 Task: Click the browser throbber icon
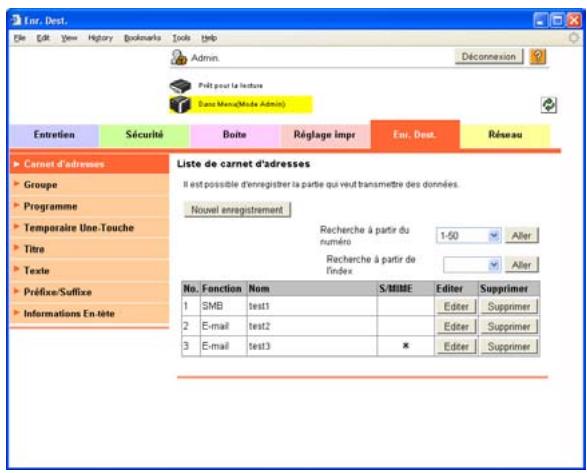[574, 37]
